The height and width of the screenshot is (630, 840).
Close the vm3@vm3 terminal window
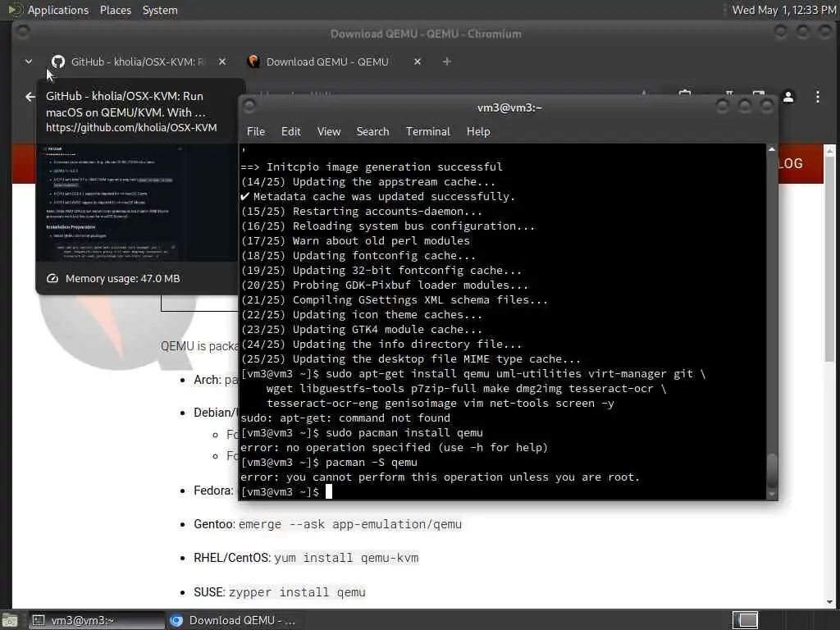pos(767,107)
